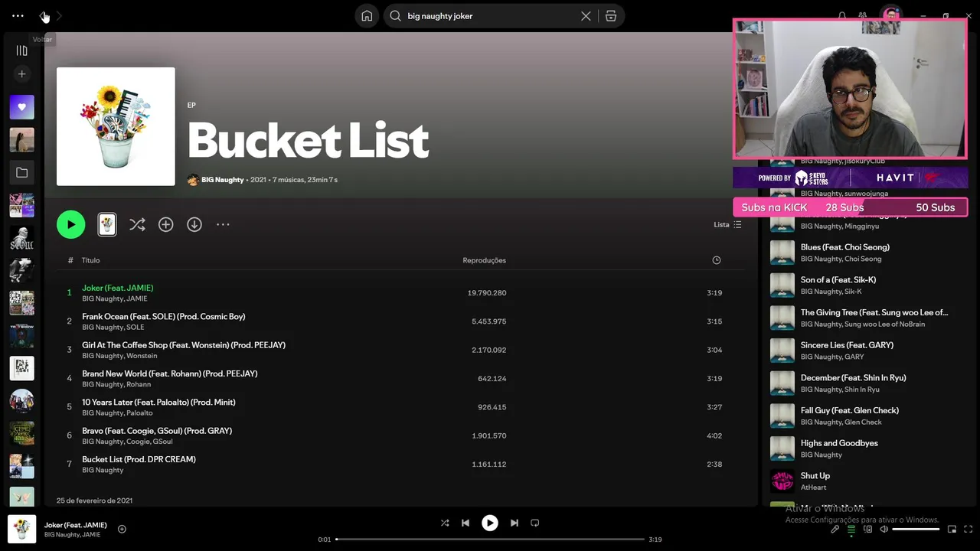Open the Browse icon beside search
Image resolution: width=980 pixels, height=551 pixels.
coord(611,16)
